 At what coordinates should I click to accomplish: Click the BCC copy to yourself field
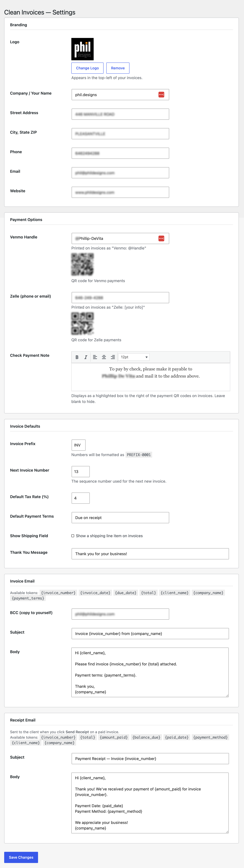[x=120, y=614]
